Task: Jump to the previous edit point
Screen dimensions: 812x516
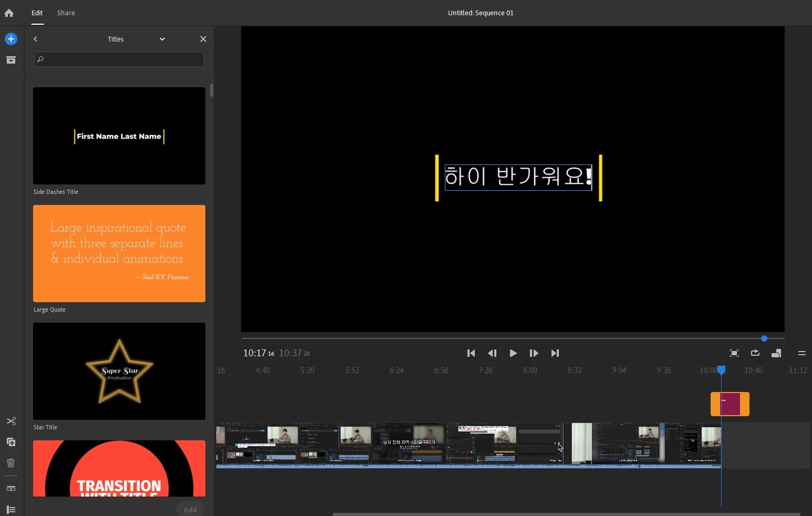Action: (x=471, y=353)
